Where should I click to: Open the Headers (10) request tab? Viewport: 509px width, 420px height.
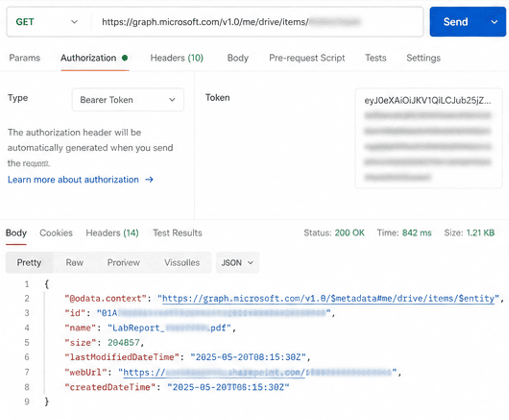pos(176,58)
